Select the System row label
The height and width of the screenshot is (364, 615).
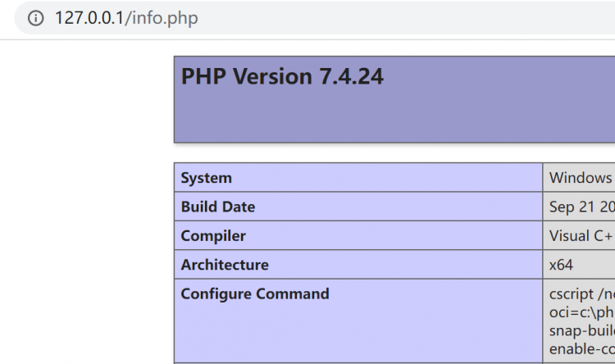pyautogui.click(x=207, y=178)
